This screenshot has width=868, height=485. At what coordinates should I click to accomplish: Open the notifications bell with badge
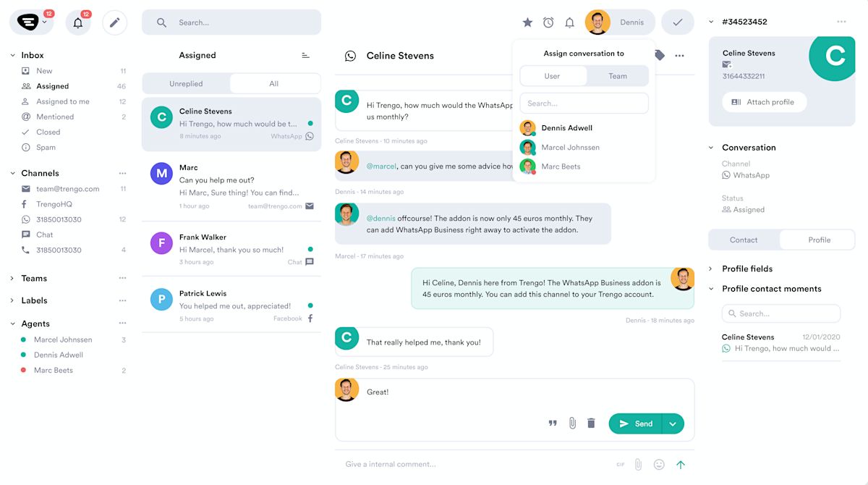point(78,22)
